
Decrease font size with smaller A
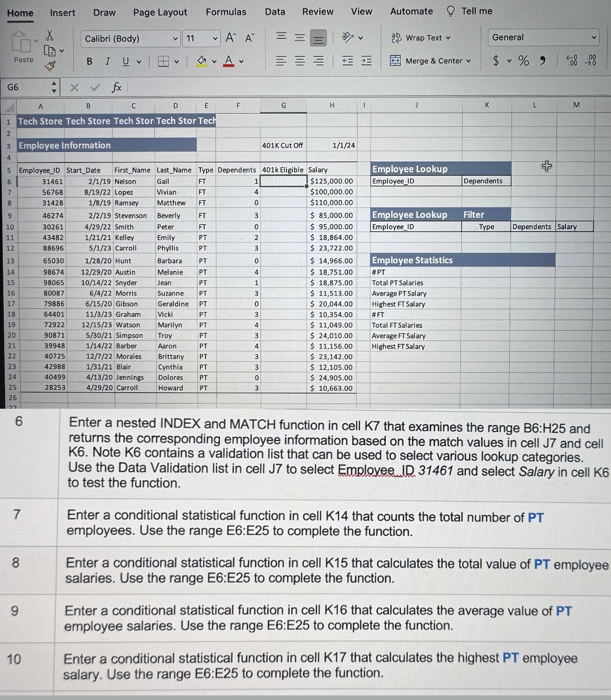click(250, 37)
